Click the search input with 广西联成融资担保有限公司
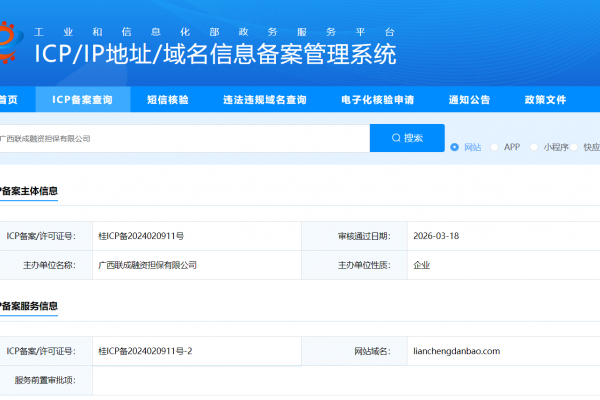 [x=184, y=138]
